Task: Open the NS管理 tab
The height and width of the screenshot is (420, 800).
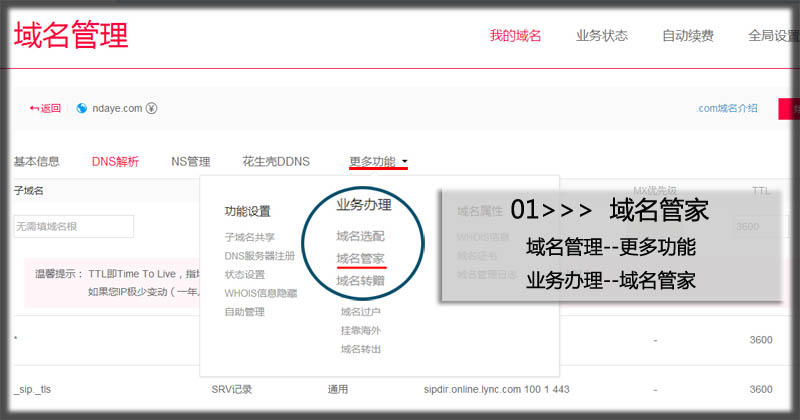Action: 190,161
